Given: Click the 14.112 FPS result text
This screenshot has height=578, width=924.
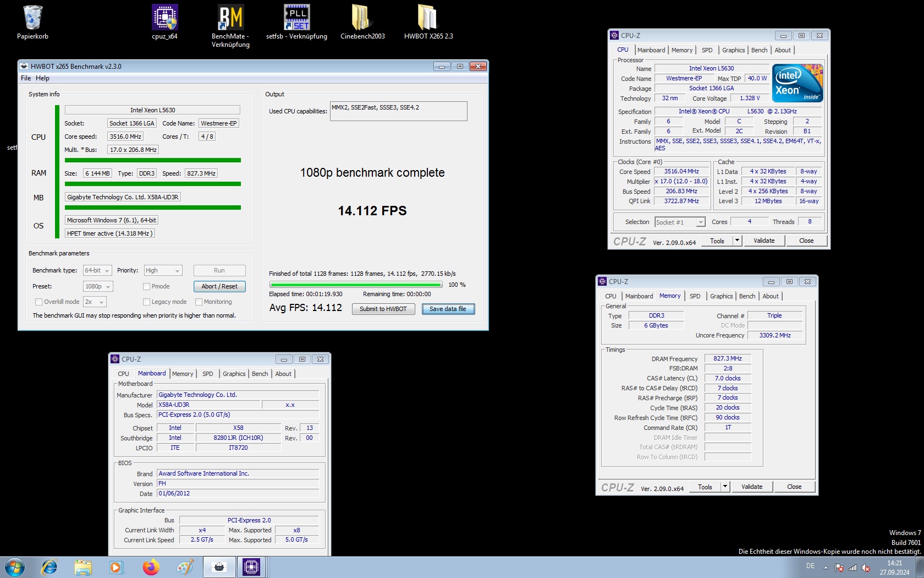Looking at the screenshot, I should coord(372,211).
